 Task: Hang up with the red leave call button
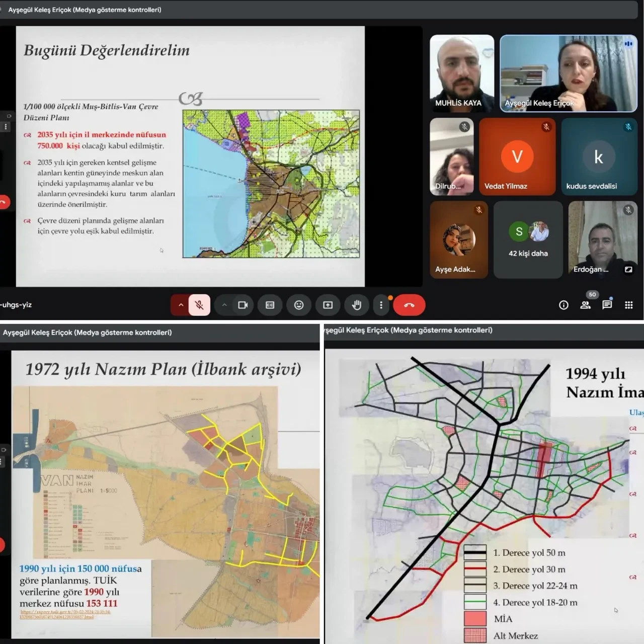click(x=409, y=305)
